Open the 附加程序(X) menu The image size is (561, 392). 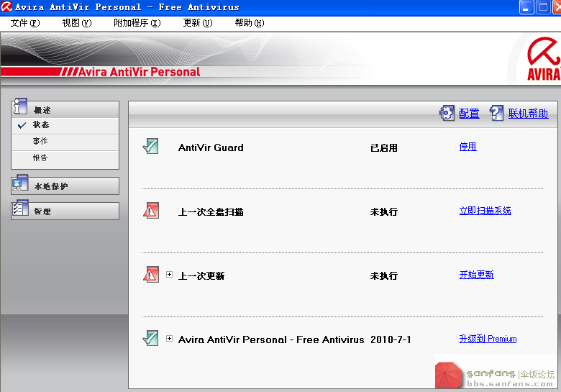coord(137,23)
